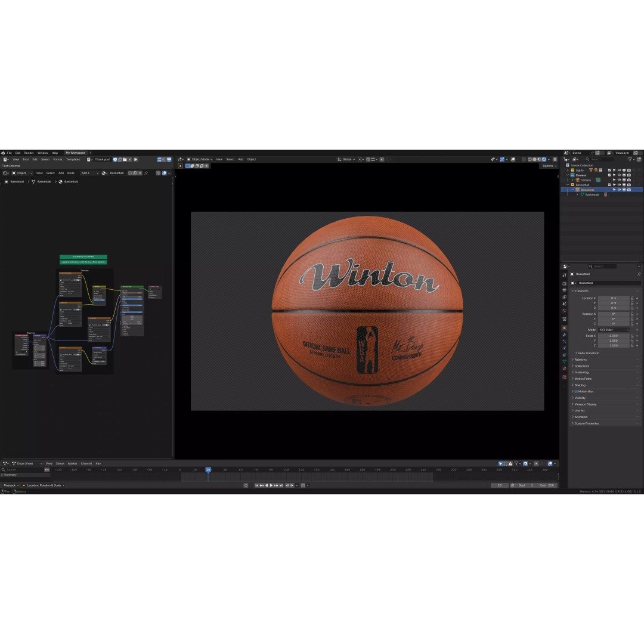Viewport: 644px width, 644px height.
Task: Open the Tool properties tab
Action: tap(564, 275)
